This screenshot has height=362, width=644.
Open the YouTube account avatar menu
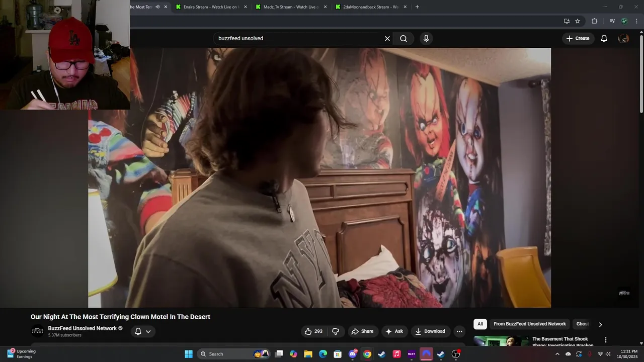[623, 39]
